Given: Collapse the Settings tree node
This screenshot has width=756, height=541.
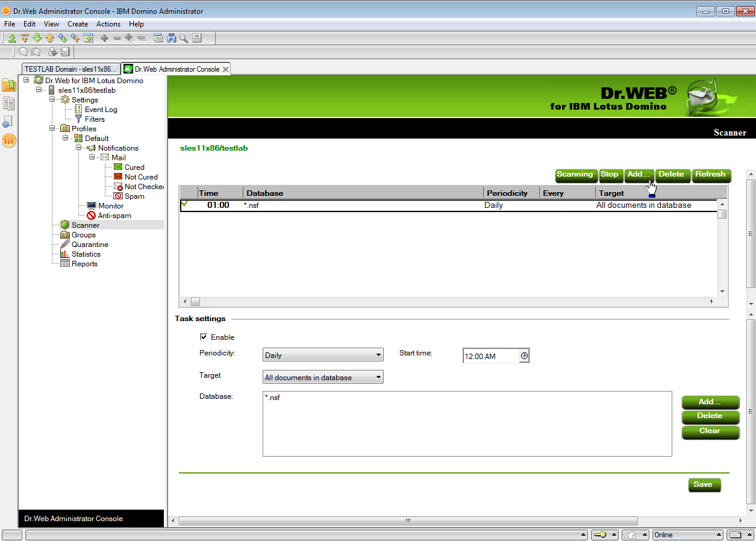Looking at the screenshot, I should point(52,100).
